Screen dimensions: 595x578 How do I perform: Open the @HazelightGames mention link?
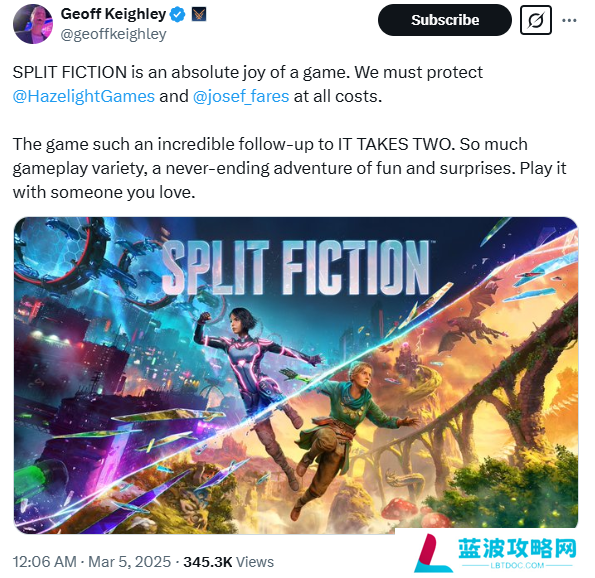pos(83,96)
